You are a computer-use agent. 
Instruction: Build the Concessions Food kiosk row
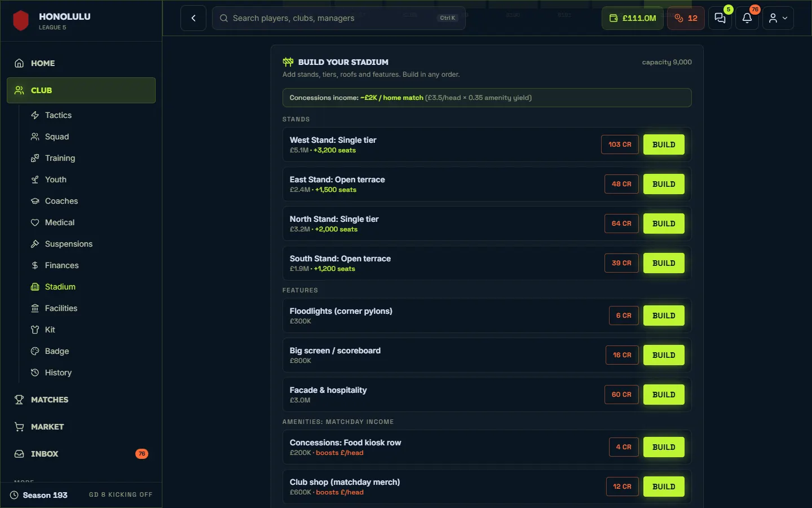point(664,447)
